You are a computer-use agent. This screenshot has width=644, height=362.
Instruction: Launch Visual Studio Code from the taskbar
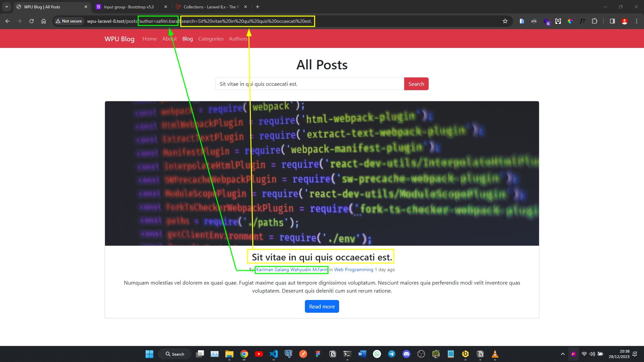click(274, 354)
